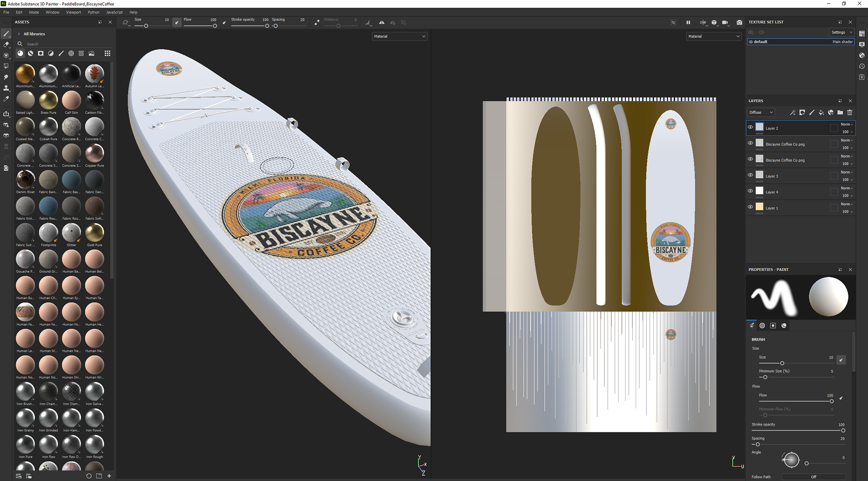Screen dimensions: 868x481
Task: Select the Smudge tool
Action: pos(6,77)
